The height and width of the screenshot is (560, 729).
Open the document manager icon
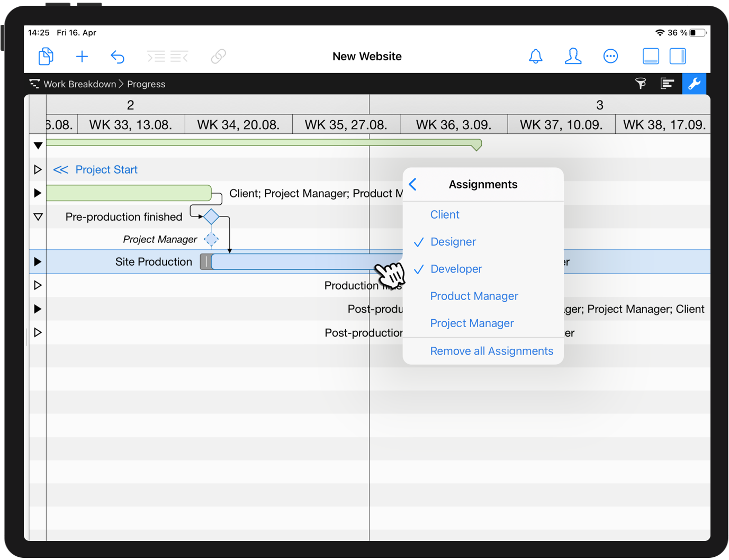click(x=46, y=56)
